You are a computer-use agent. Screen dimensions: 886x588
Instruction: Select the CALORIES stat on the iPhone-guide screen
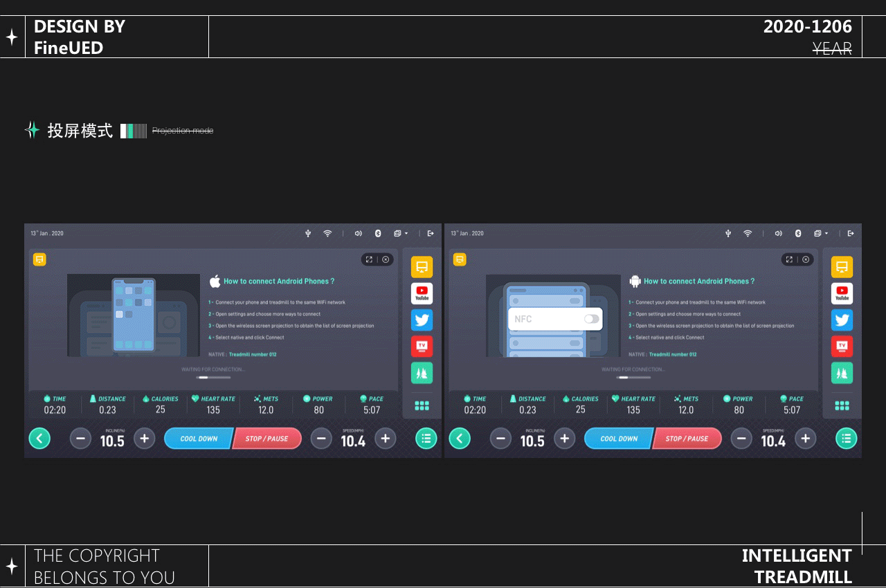(160, 405)
